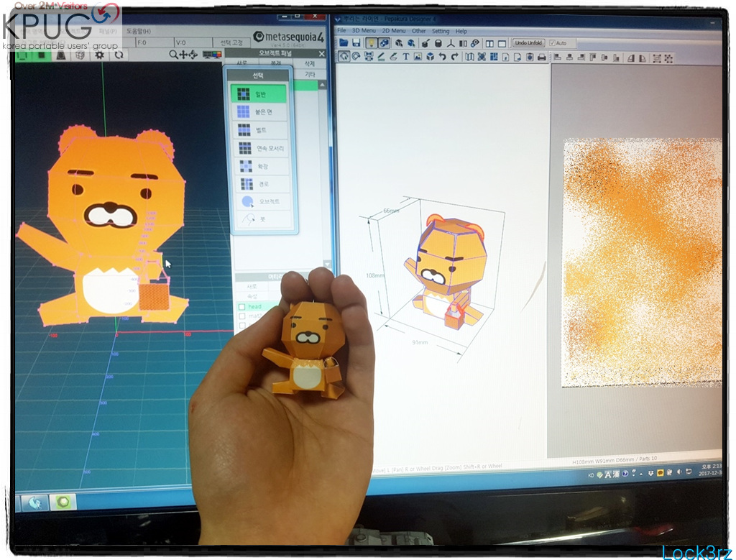The height and width of the screenshot is (560, 736).
Task: Select the rotate part tool in Pepakura toolbar
Action: (x=356, y=57)
